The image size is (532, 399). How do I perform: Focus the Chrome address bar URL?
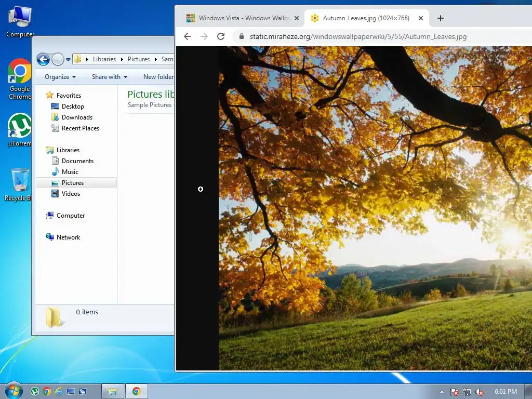click(x=358, y=36)
